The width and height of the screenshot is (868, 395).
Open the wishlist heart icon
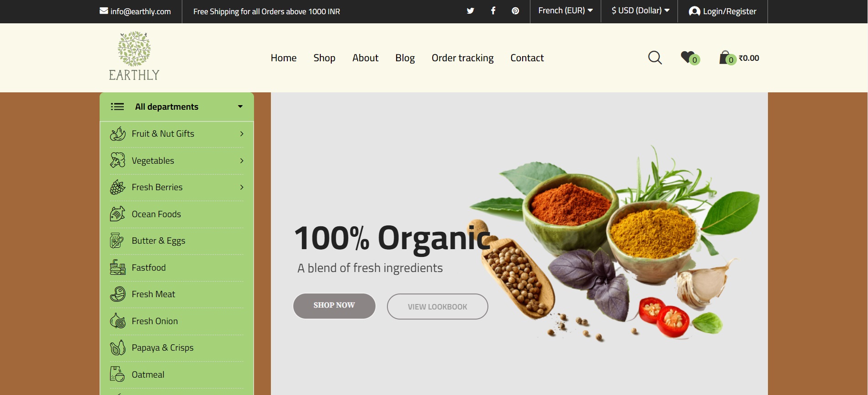click(x=689, y=58)
